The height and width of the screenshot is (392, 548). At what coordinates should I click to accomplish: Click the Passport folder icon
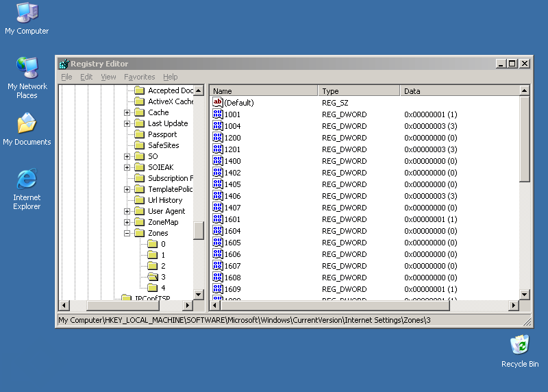140,134
